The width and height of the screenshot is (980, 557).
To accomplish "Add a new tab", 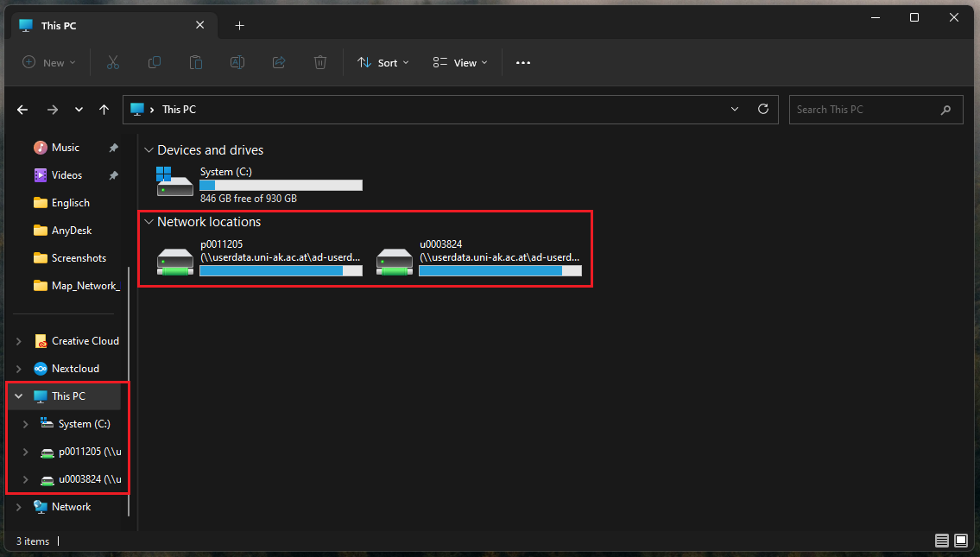I will coord(239,26).
